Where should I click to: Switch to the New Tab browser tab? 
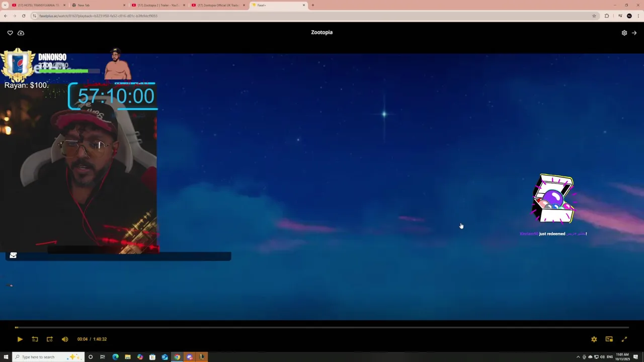pyautogui.click(x=98, y=5)
